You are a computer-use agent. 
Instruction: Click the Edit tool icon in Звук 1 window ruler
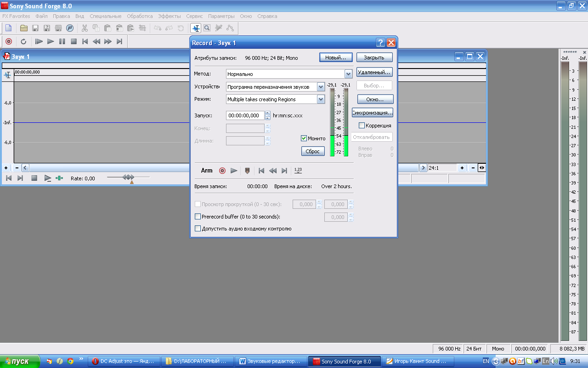[7, 75]
